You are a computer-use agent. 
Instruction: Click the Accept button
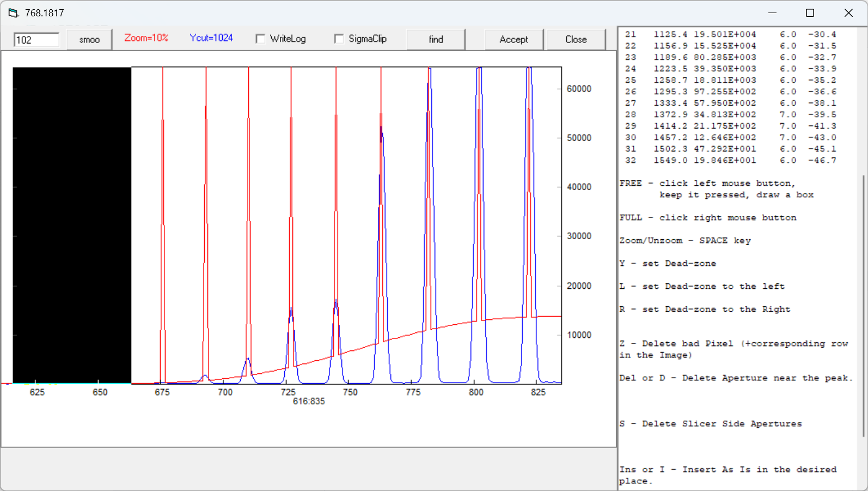click(x=514, y=39)
